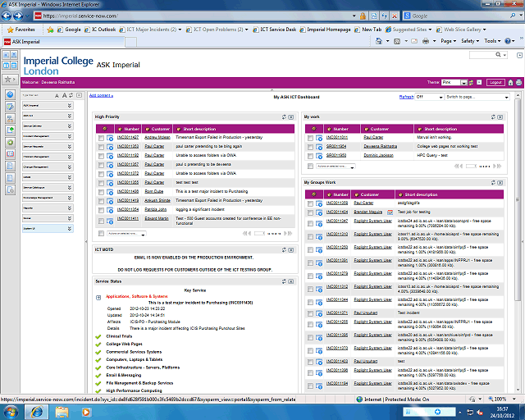Click the Add content link
The width and height of the screenshot is (525, 420).
101,96
